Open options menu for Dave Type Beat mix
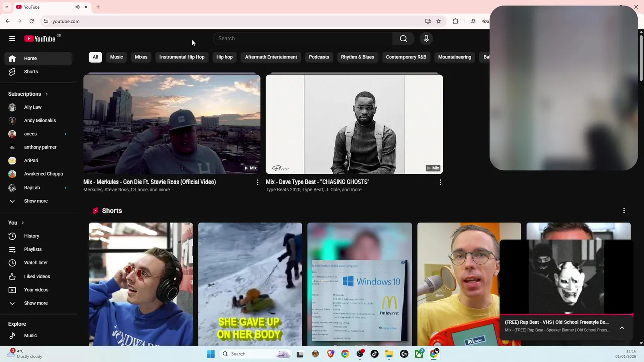This screenshot has width=644, height=362. click(x=440, y=183)
